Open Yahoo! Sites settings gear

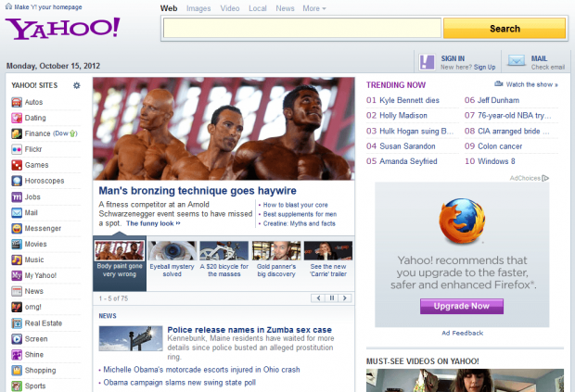(77, 85)
